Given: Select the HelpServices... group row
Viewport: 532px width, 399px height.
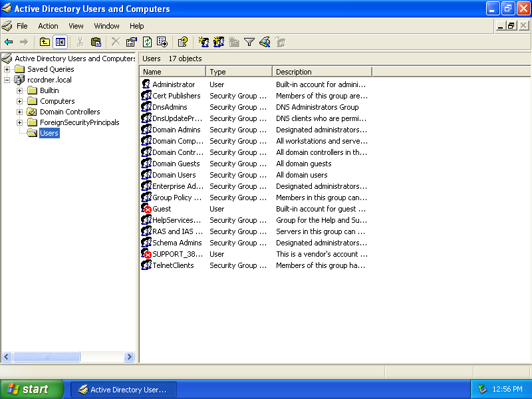Looking at the screenshot, I should (255, 220).
